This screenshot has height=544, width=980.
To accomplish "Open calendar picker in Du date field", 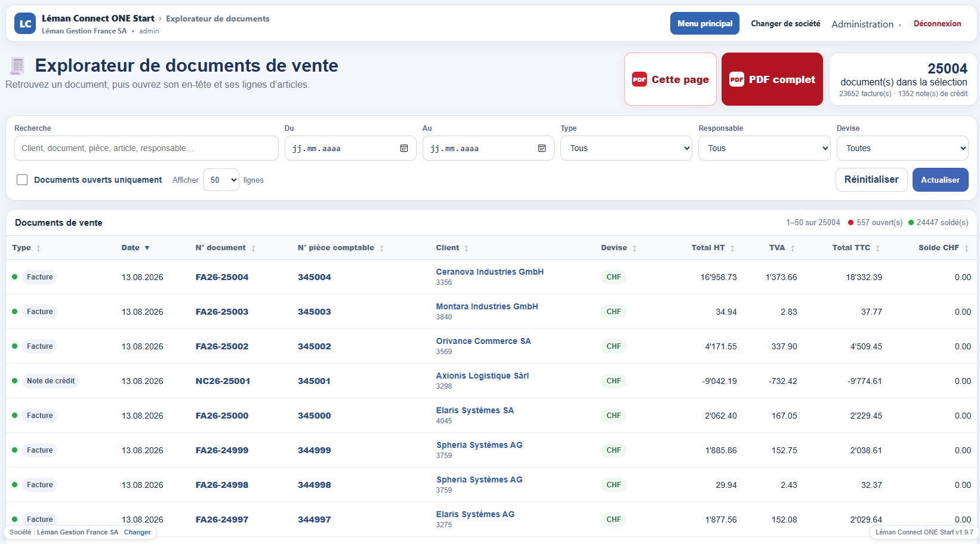I will click(404, 148).
